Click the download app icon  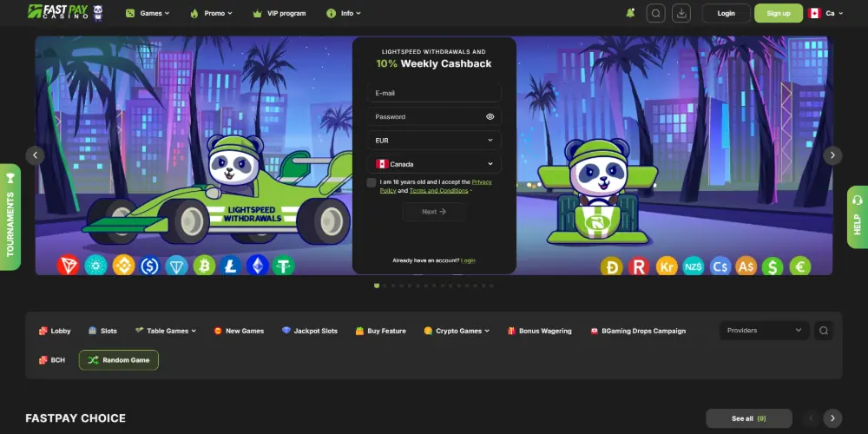681,13
